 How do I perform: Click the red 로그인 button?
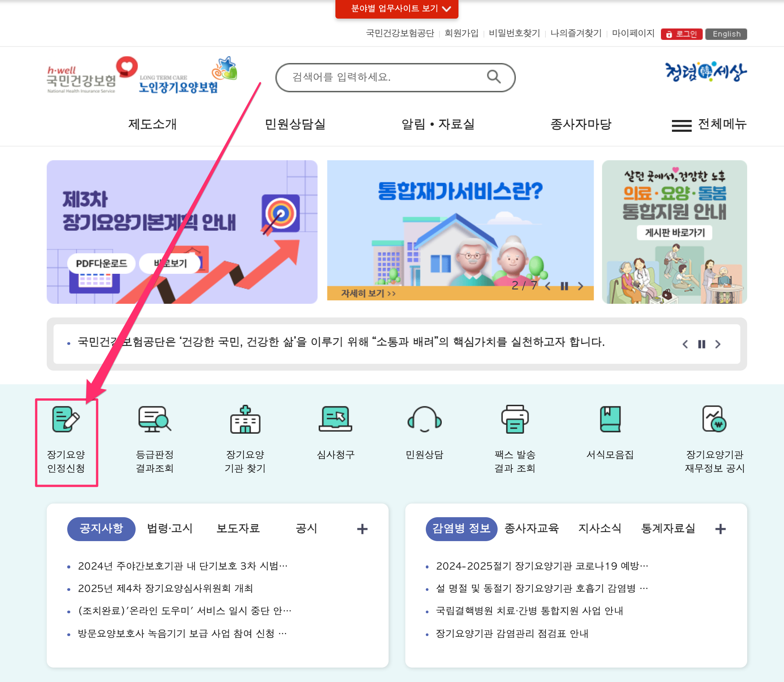(681, 34)
